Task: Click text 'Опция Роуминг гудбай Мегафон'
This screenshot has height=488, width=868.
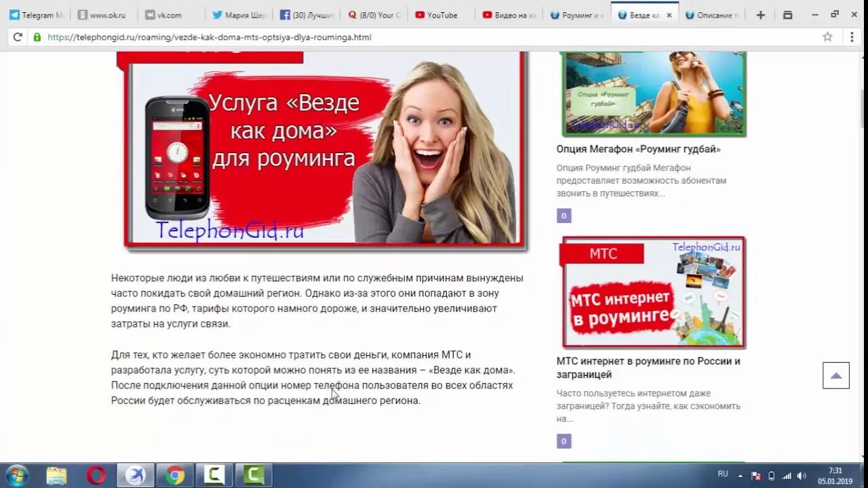Action: [624, 168]
